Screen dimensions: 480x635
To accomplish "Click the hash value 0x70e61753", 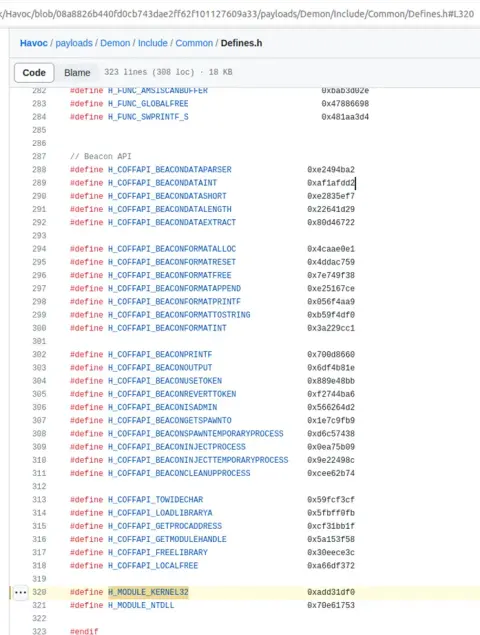I will [x=331, y=605].
